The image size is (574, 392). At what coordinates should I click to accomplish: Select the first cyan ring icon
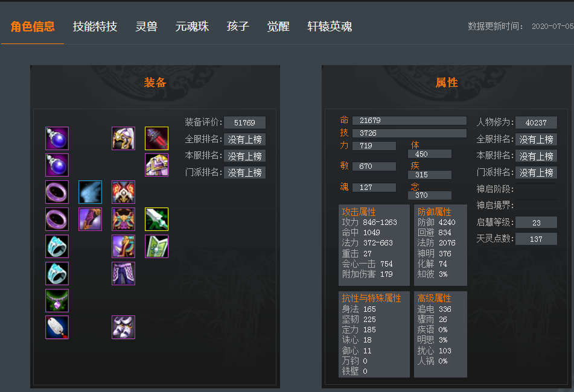pyautogui.click(x=57, y=246)
